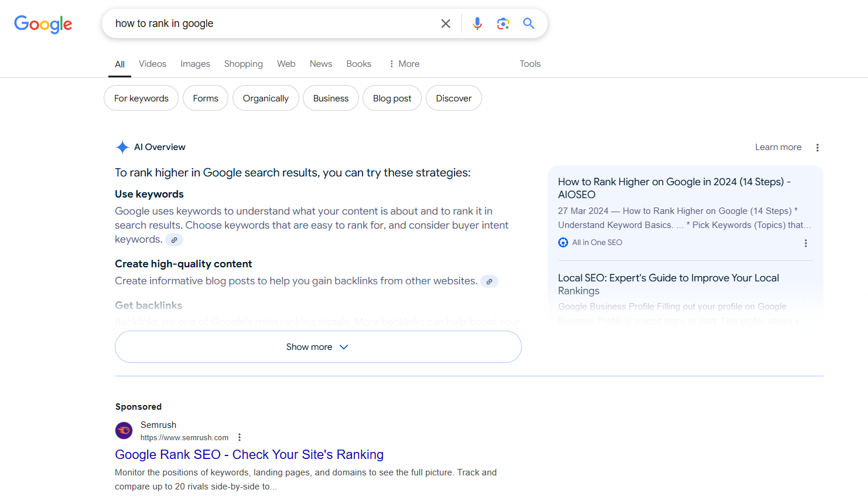Expand AI Overview with Show more
Viewport: 868px width, 500px height.
[318, 347]
